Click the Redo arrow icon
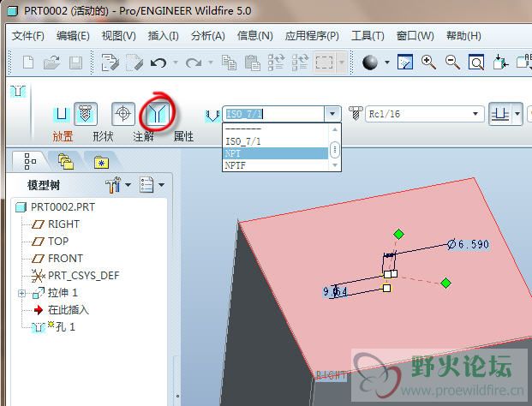 [194, 63]
